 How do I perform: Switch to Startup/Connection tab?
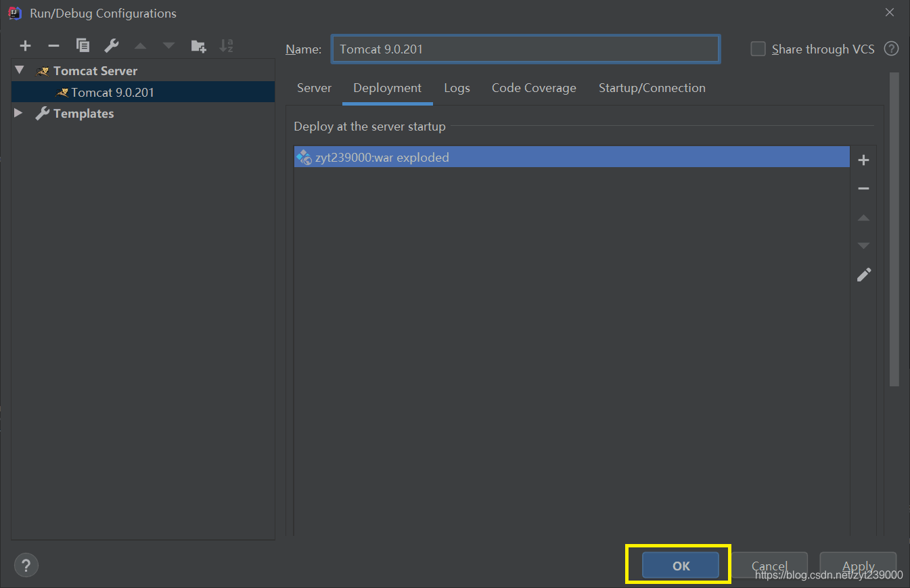pyautogui.click(x=652, y=88)
